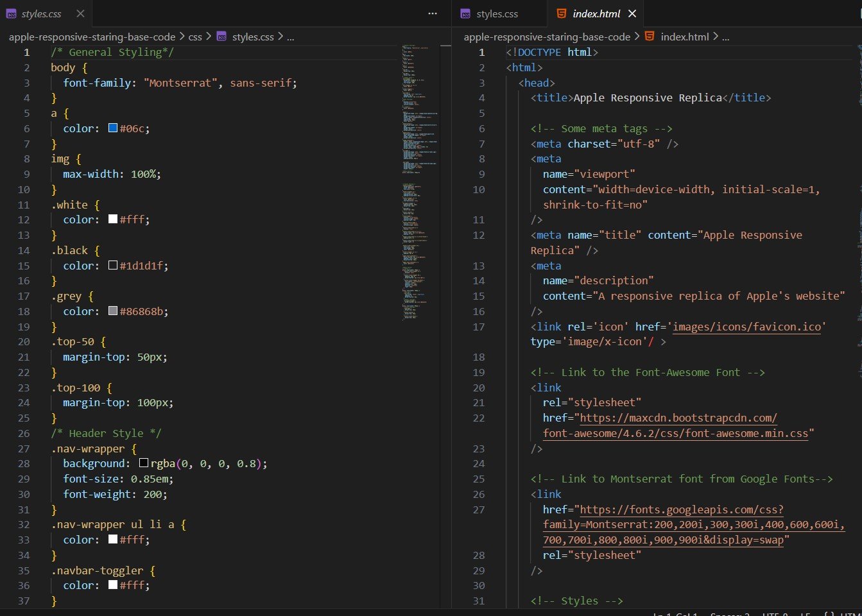Click CSS icon in left breadcrumb beside styles.css

point(221,37)
